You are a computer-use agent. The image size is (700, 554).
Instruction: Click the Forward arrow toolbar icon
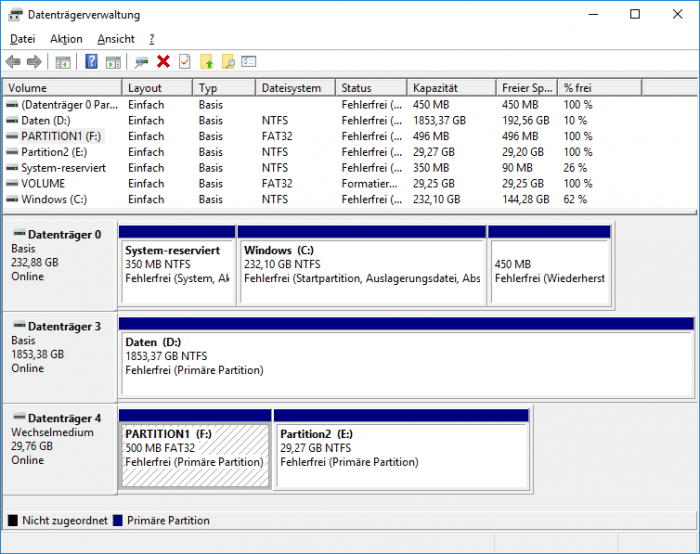(34, 62)
